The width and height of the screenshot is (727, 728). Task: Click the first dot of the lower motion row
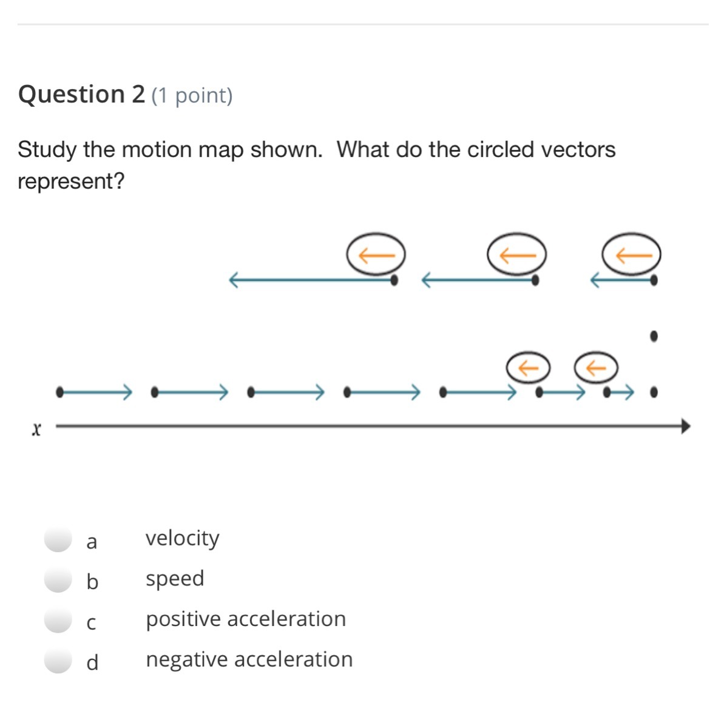click(x=59, y=393)
